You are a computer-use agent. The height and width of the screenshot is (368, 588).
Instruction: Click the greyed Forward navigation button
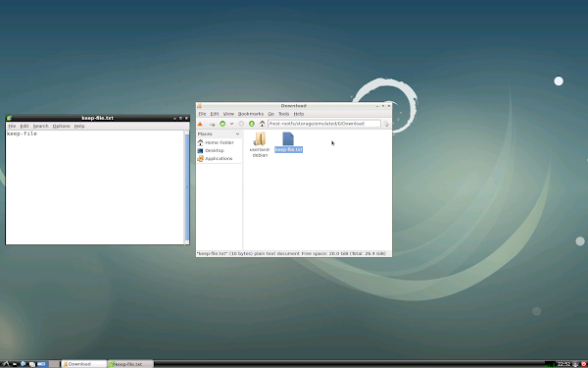point(241,124)
